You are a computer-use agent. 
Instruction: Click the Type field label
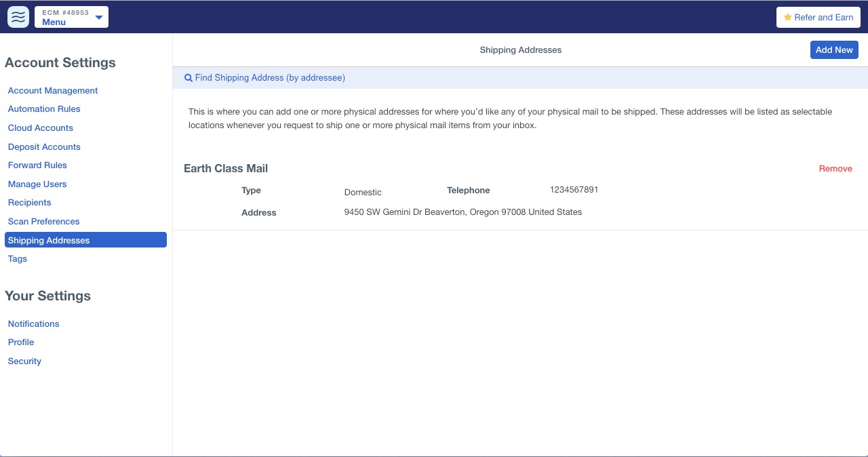(252, 191)
